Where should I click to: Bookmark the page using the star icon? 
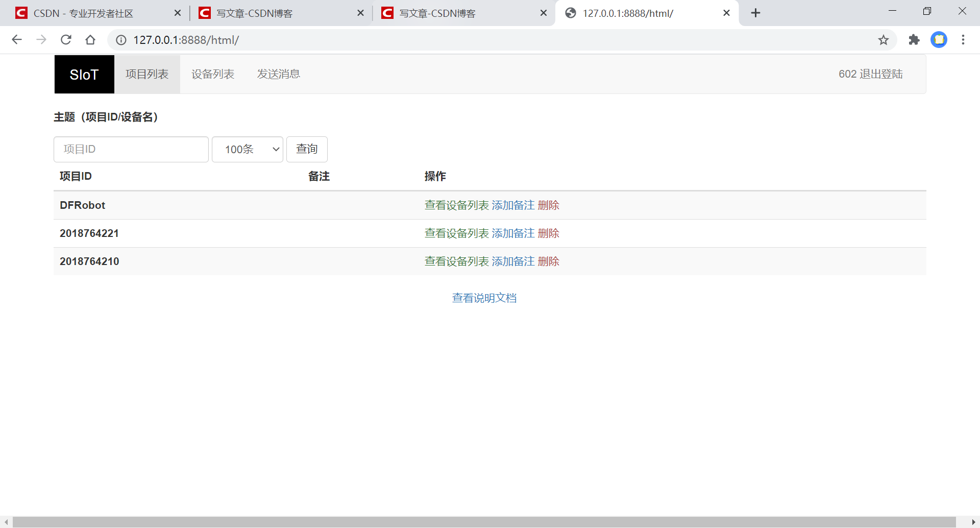(x=884, y=39)
